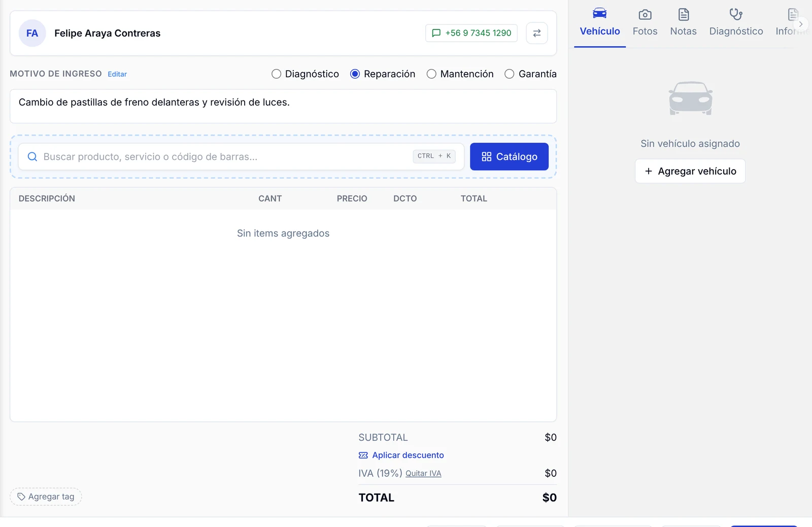
Task: Click the swap customer arrows icon
Action: point(536,33)
